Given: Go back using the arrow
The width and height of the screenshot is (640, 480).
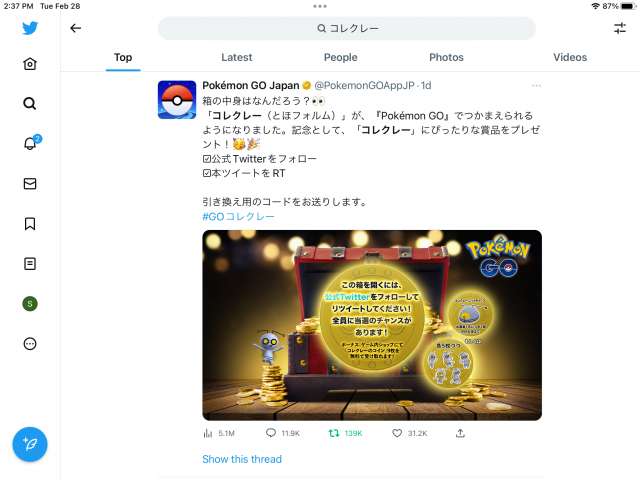Looking at the screenshot, I should 76,28.
